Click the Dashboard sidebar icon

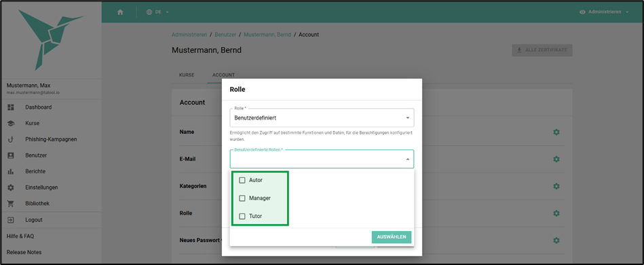click(x=11, y=107)
